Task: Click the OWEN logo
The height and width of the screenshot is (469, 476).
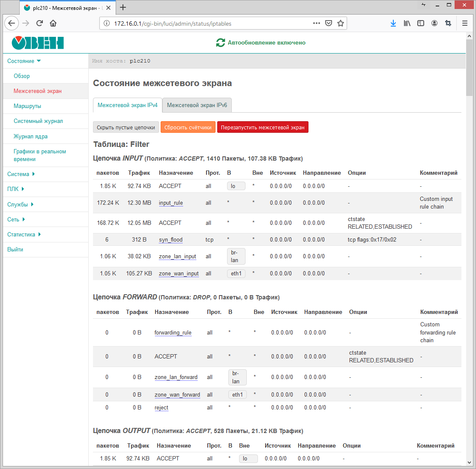Action: point(38,43)
